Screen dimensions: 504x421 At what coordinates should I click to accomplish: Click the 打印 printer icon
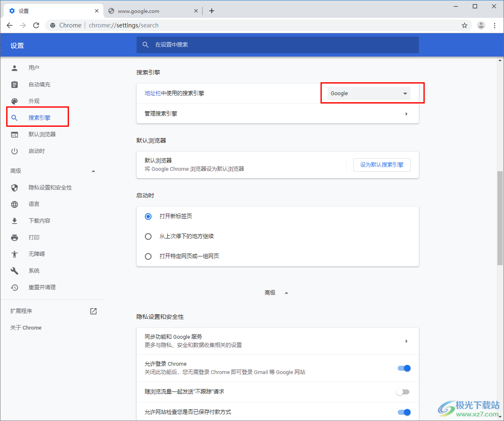[15, 237]
